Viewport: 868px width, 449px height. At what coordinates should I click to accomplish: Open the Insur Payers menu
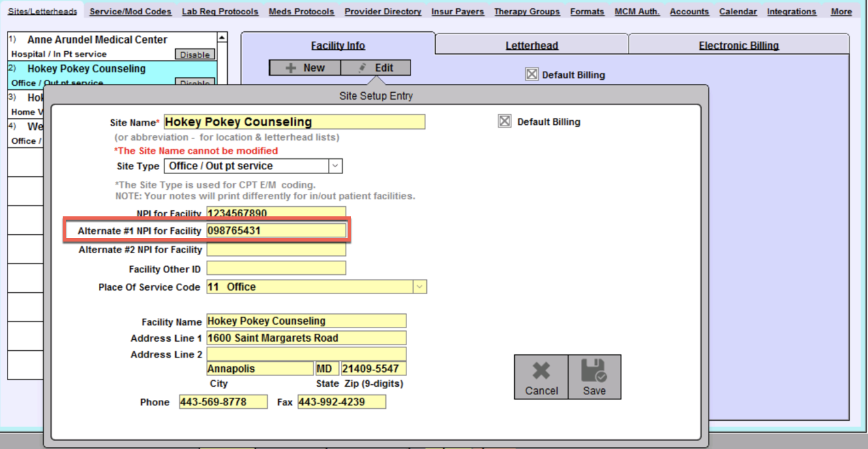(x=458, y=12)
